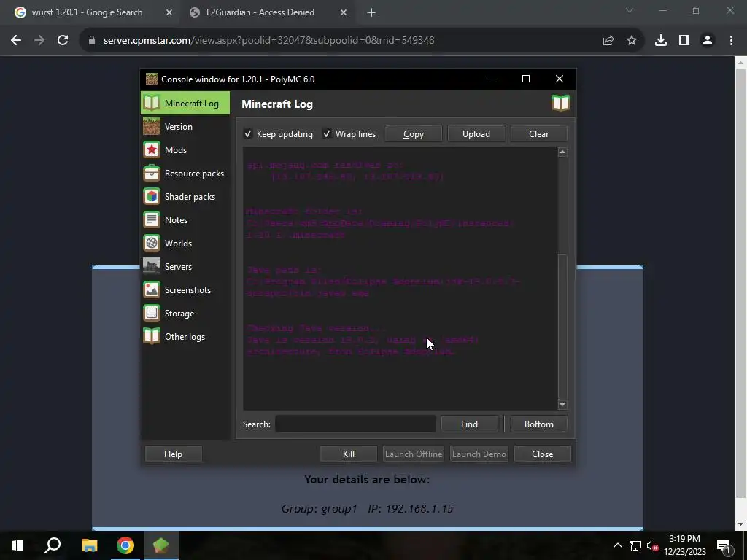The height and width of the screenshot is (560, 747).
Task: Open the Chrome tab search chevron
Action: click(630, 10)
